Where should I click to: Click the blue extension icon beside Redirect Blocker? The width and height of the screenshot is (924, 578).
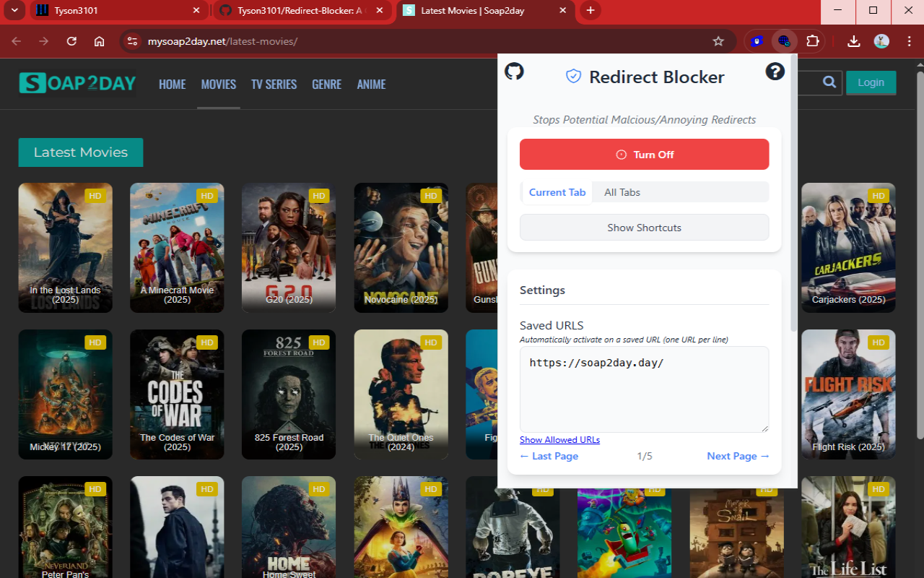point(757,41)
